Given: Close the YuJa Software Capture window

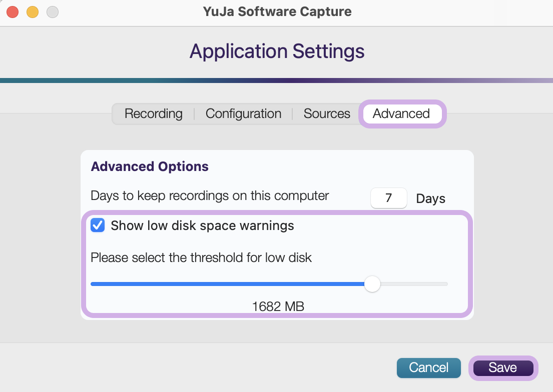Looking at the screenshot, I should 13,12.
